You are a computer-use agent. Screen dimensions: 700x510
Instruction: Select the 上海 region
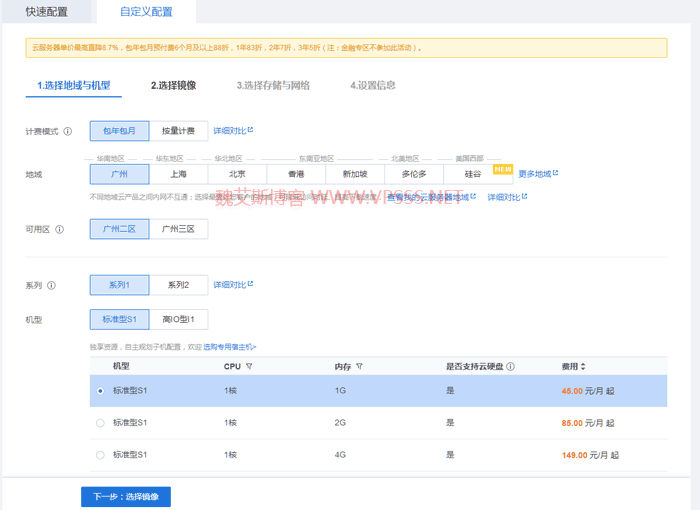pyautogui.click(x=178, y=174)
